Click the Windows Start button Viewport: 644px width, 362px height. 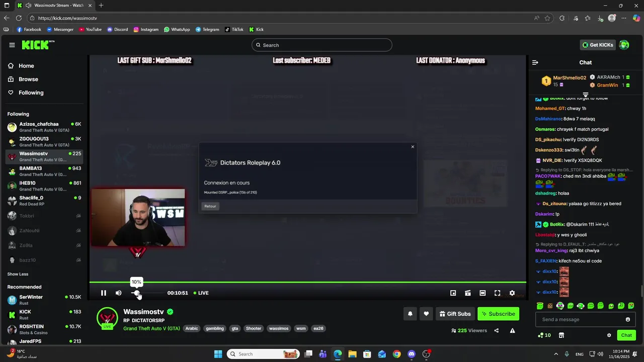pos(218,354)
